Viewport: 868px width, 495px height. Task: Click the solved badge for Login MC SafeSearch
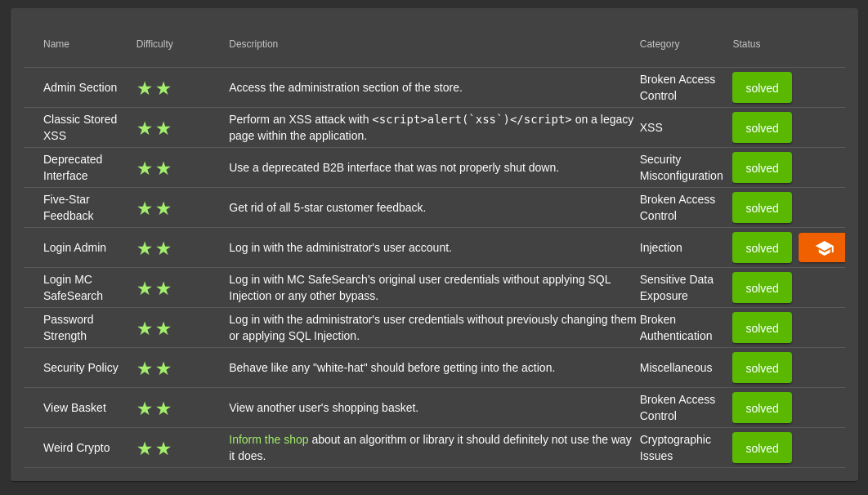pyautogui.click(x=762, y=288)
